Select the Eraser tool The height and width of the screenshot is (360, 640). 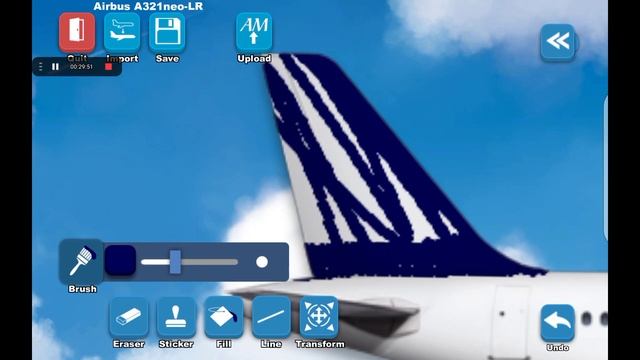[x=129, y=317]
